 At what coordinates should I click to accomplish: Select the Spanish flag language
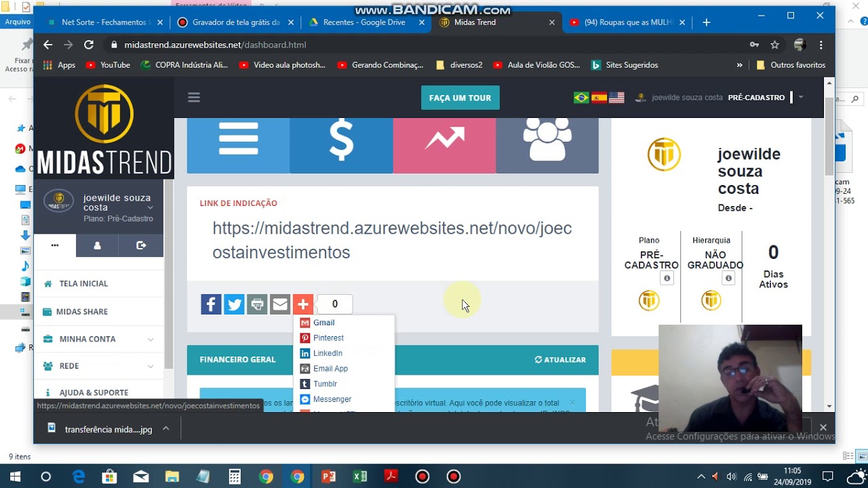[599, 98]
